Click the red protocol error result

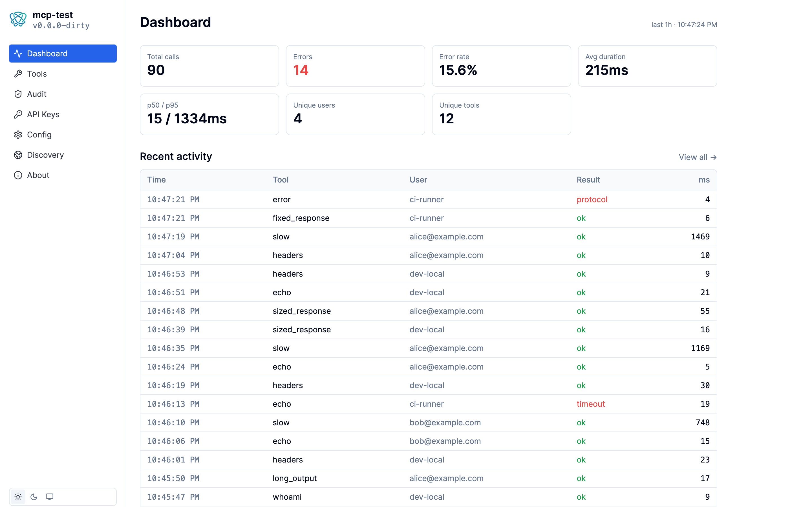click(592, 199)
